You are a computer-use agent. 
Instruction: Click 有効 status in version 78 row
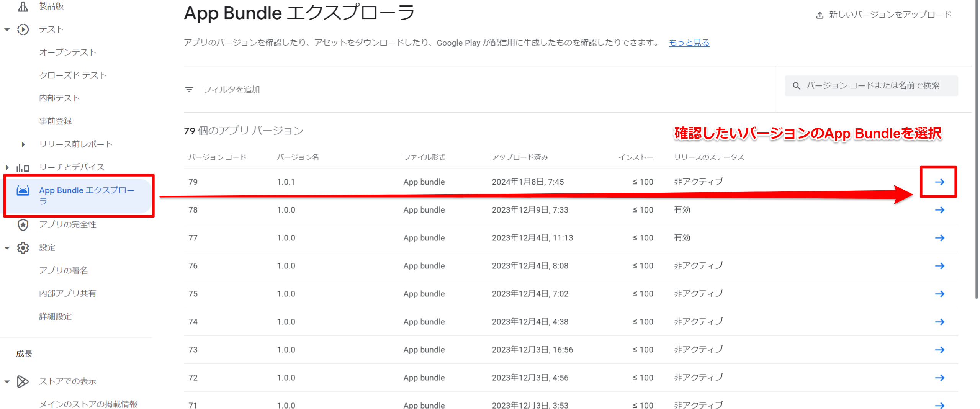682,210
